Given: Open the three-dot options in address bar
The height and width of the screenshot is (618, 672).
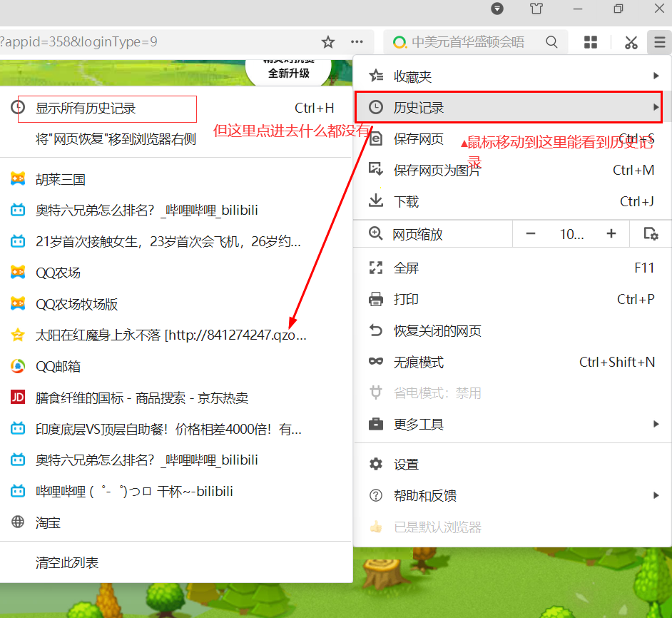Looking at the screenshot, I should coord(357,42).
